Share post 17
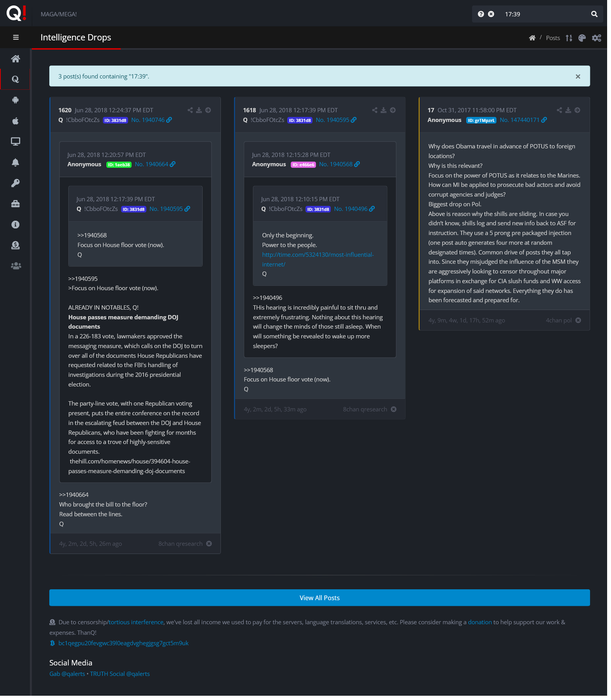The height and width of the screenshot is (700, 611). click(x=559, y=110)
